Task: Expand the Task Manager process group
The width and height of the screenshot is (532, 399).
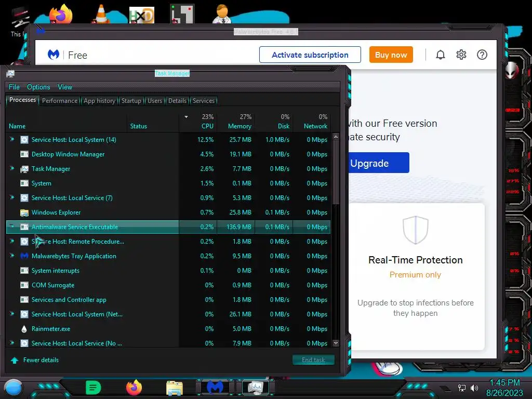Action: coord(12,168)
